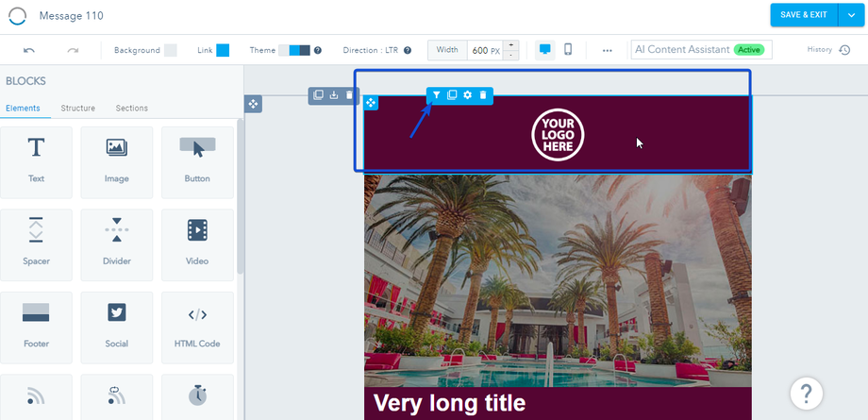Viewport: 868px width, 420px height.
Task: Click the blocks panel scrollbar
Action: click(241, 196)
